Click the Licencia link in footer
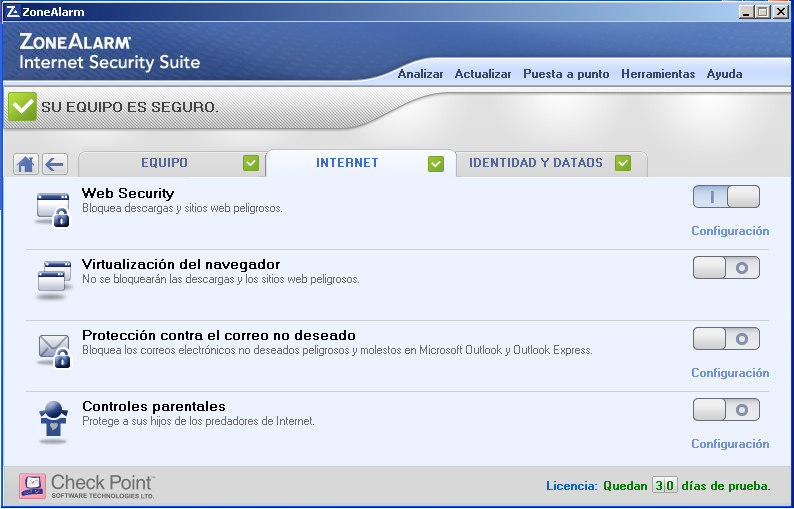794x509 pixels. click(x=572, y=486)
